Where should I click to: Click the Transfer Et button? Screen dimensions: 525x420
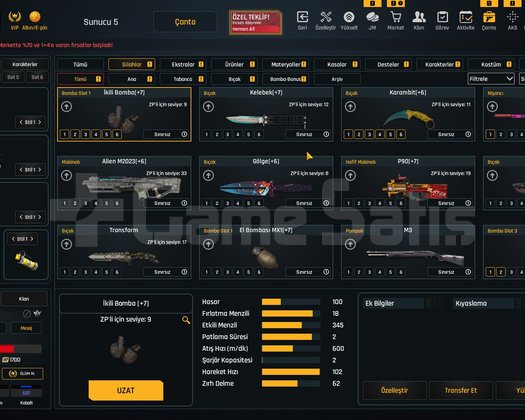461,391
